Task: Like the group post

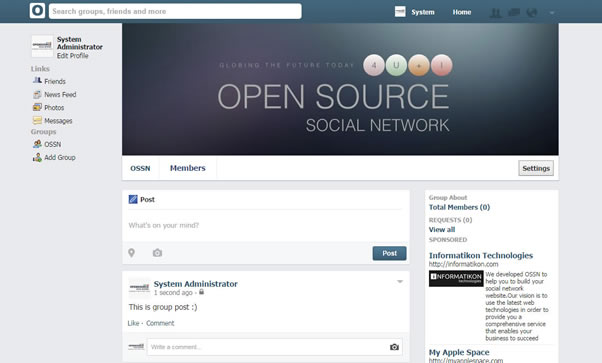Action: (133, 323)
